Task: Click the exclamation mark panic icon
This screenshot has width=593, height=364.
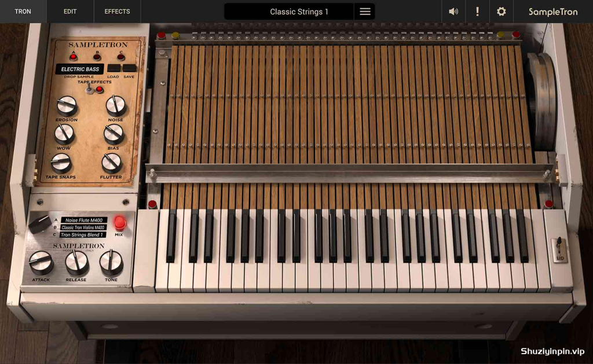Action: [x=477, y=12]
